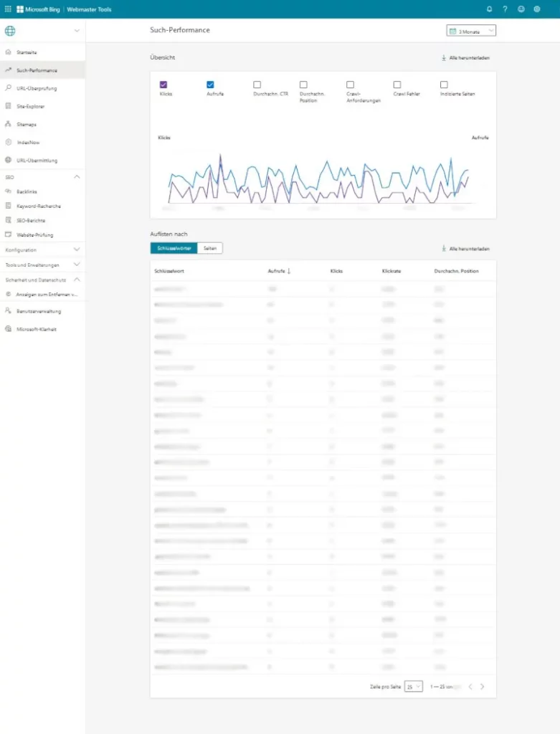Uncheck the Klicks checkbox

163,85
